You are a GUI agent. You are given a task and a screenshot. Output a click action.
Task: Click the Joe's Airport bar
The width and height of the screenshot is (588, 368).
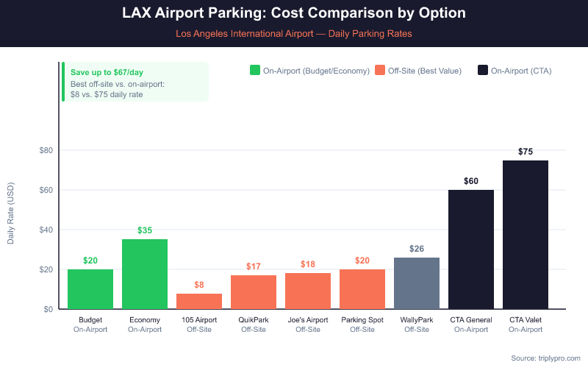point(308,291)
